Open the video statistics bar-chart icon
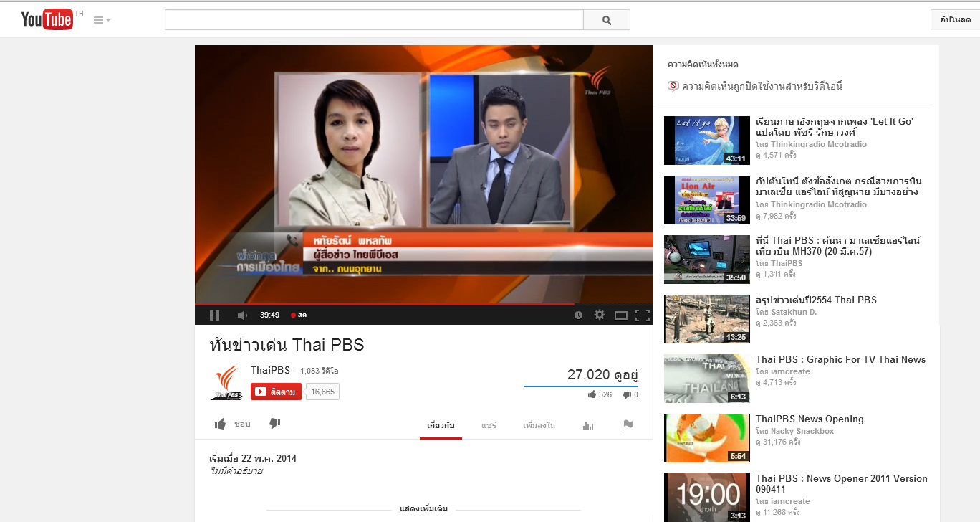The width and height of the screenshot is (980, 522). coord(588,425)
